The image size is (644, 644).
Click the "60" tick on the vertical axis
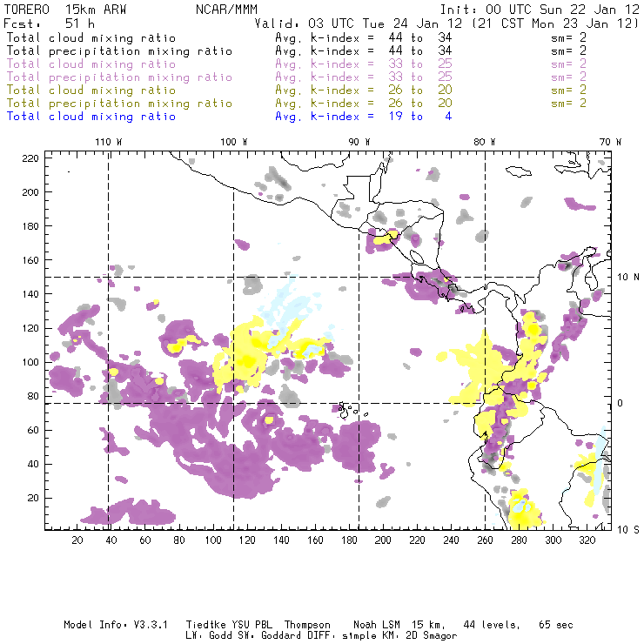(33, 431)
